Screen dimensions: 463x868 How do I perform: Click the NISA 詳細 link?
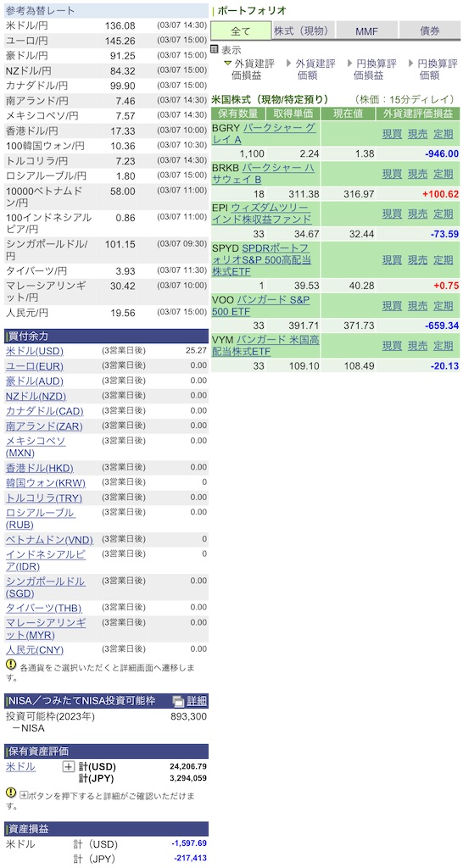197,701
